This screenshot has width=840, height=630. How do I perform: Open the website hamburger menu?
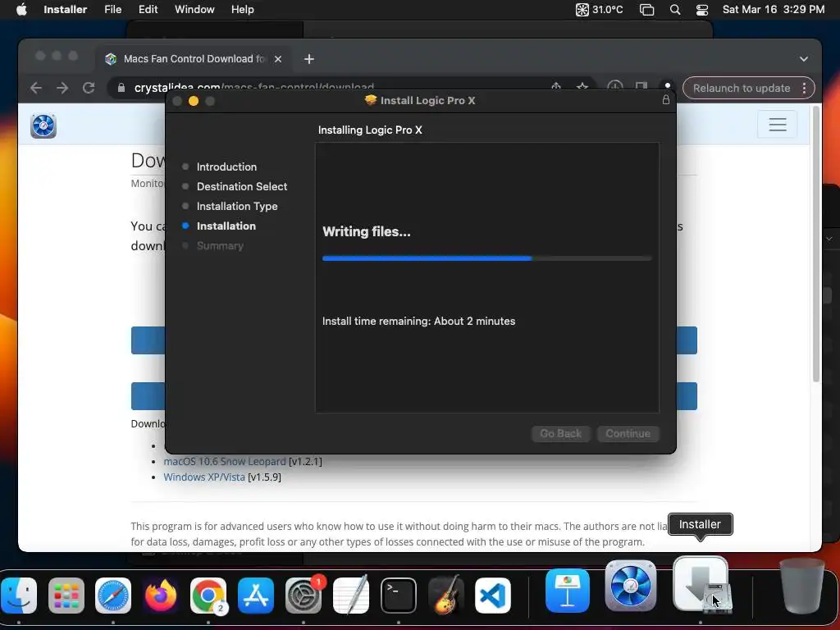(x=778, y=125)
